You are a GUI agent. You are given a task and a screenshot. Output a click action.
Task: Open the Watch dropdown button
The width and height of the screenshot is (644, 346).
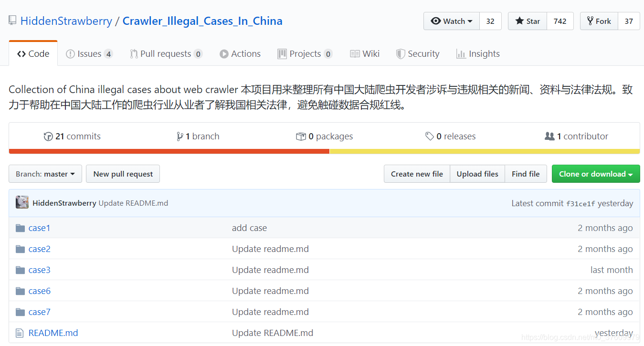pos(452,21)
